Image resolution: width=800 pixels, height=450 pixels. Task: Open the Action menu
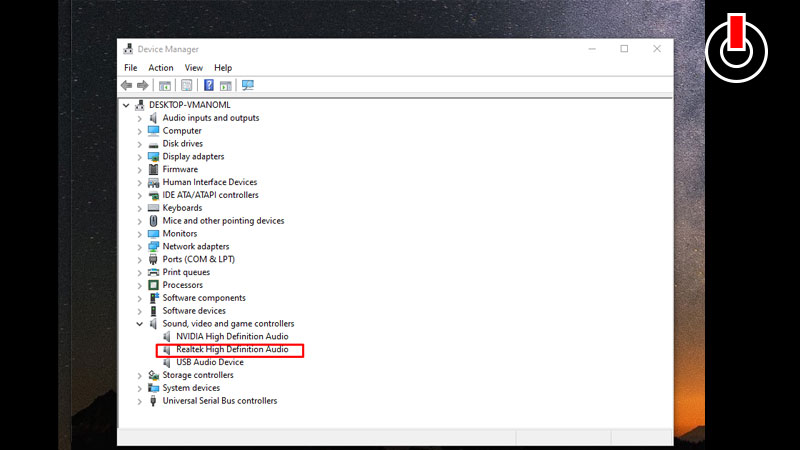(161, 67)
